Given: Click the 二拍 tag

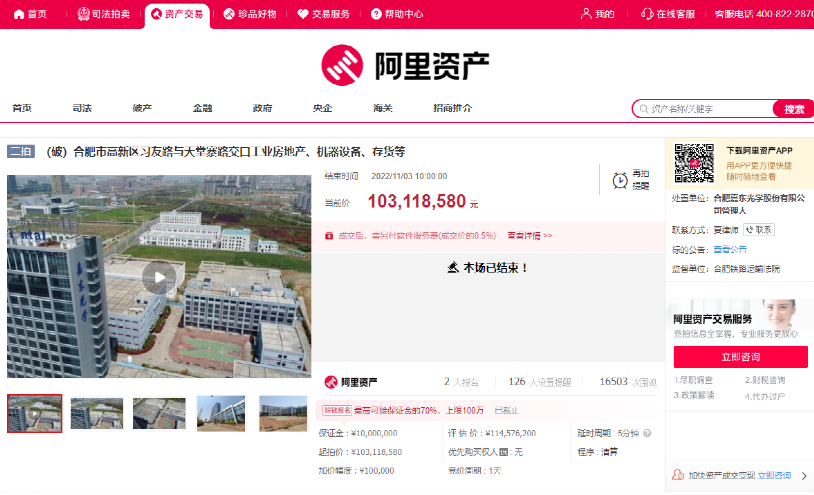Looking at the screenshot, I should [x=21, y=152].
